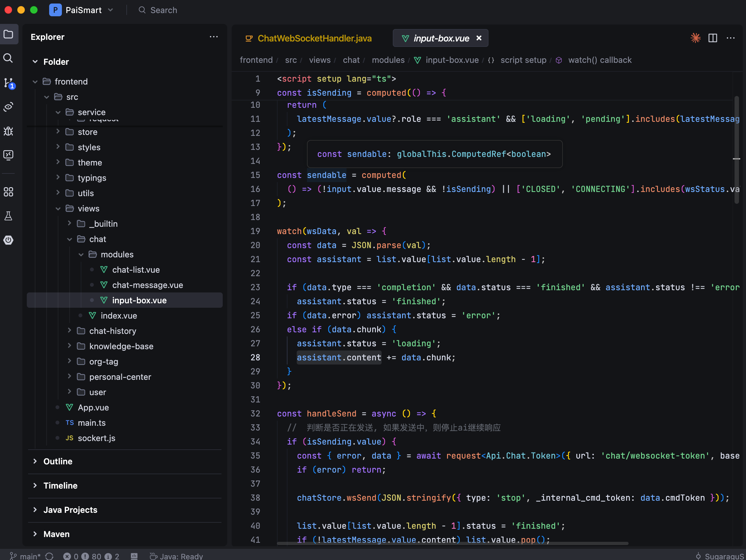
Task: Expand the Java Projects section
Action: 70,510
